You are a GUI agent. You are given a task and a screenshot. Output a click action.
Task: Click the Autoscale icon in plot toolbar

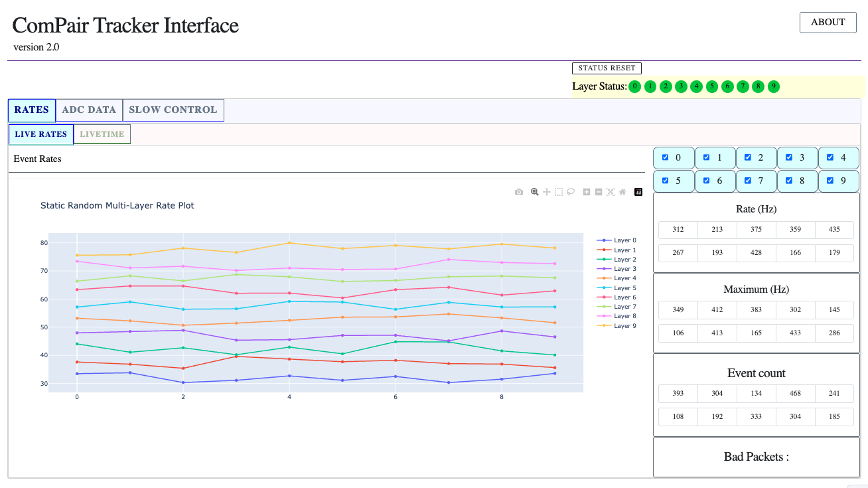pyautogui.click(x=611, y=192)
